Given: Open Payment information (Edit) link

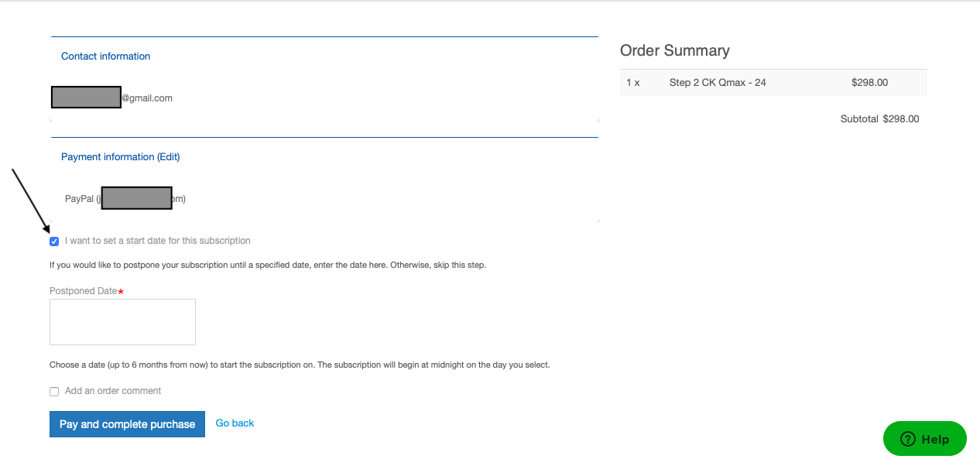Looking at the screenshot, I should [120, 157].
